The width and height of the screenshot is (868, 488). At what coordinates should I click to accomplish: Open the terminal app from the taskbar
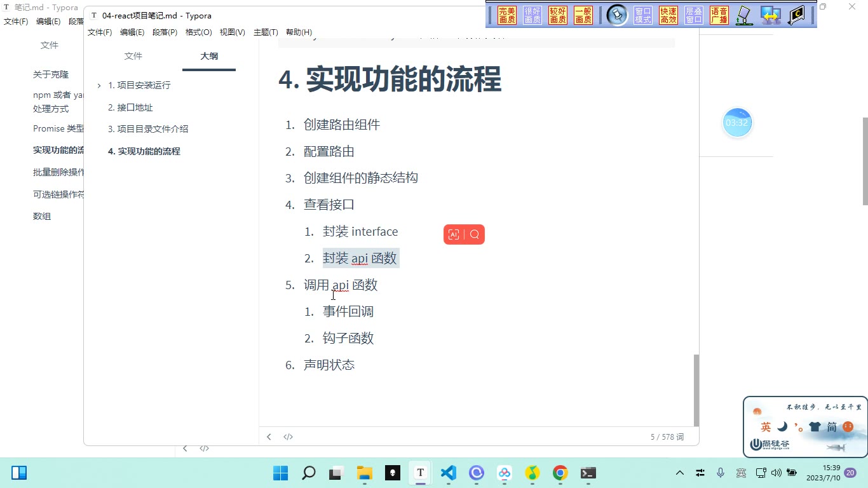pyautogui.click(x=588, y=473)
